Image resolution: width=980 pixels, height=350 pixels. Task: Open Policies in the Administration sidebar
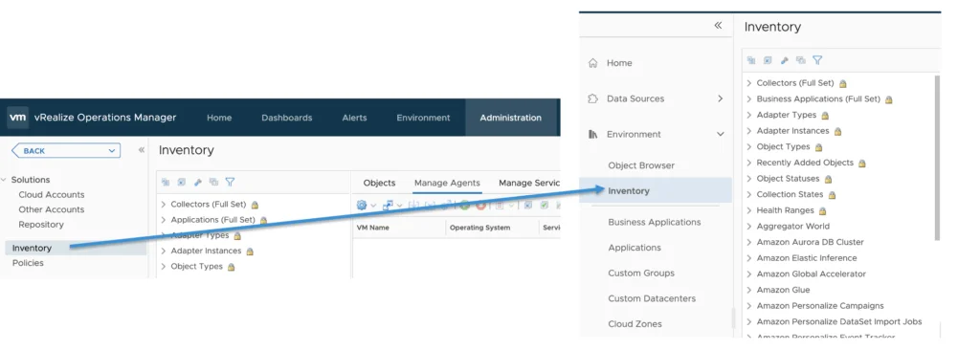(28, 263)
